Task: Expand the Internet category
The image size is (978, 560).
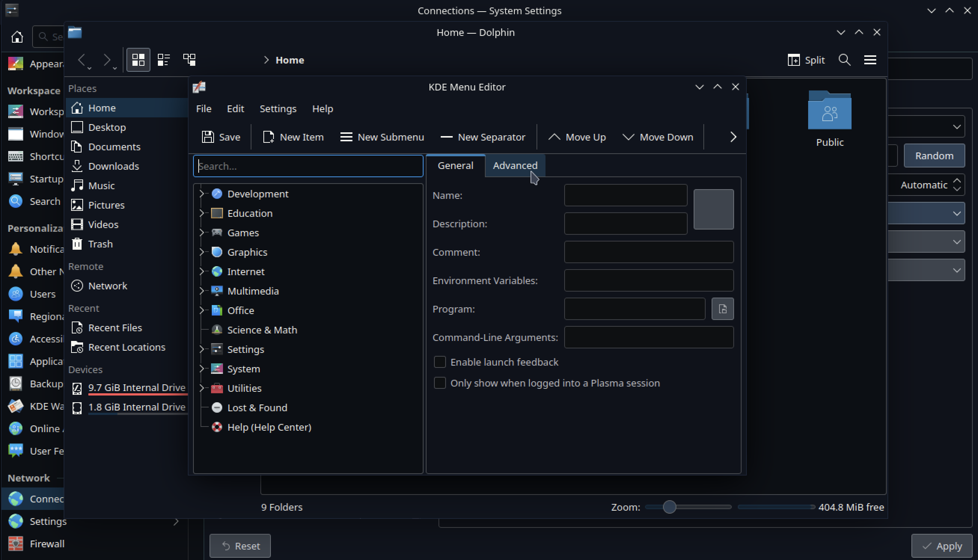Action: coord(201,271)
